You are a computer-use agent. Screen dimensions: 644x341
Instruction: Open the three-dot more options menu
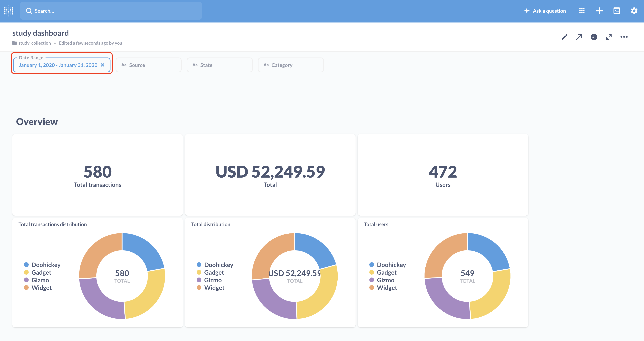[x=624, y=37]
